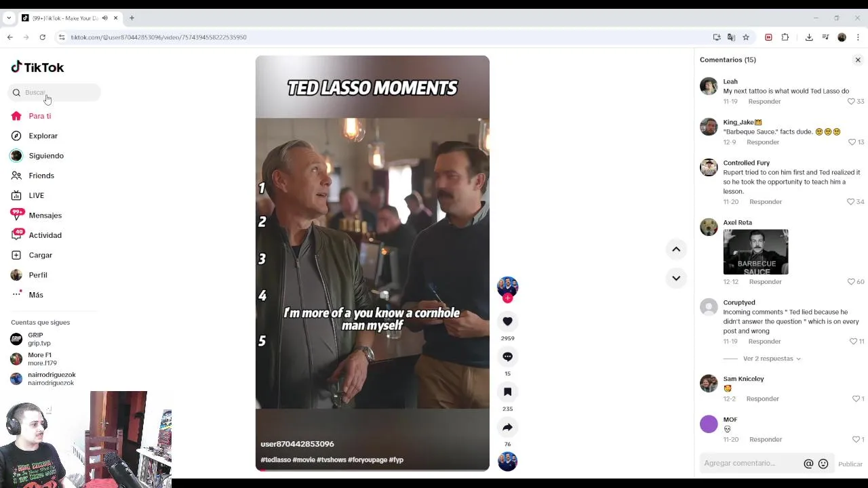Image resolution: width=868 pixels, height=488 pixels.
Task: Open #foryoupage hashtag
Action: [x=367, y=460]
